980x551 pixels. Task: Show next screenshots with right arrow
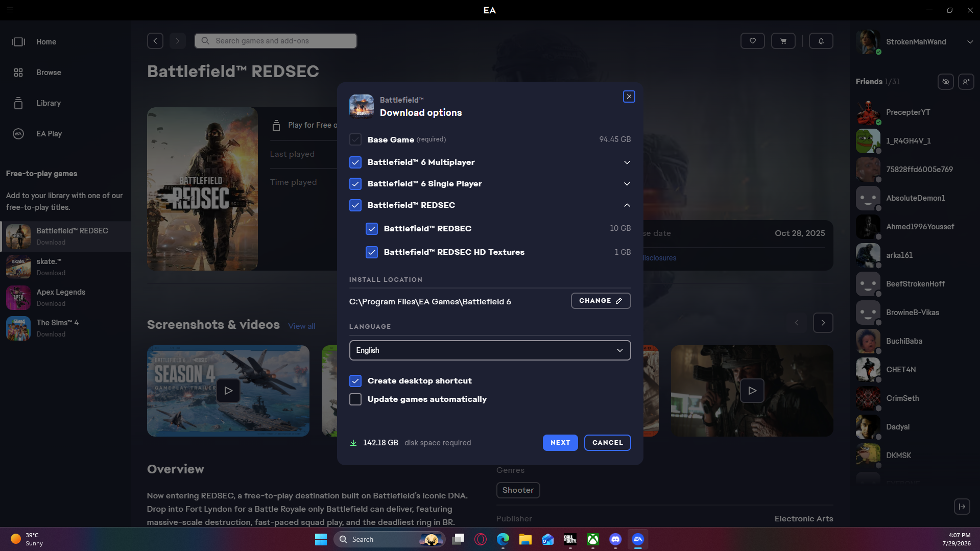[x=823, y=323]
